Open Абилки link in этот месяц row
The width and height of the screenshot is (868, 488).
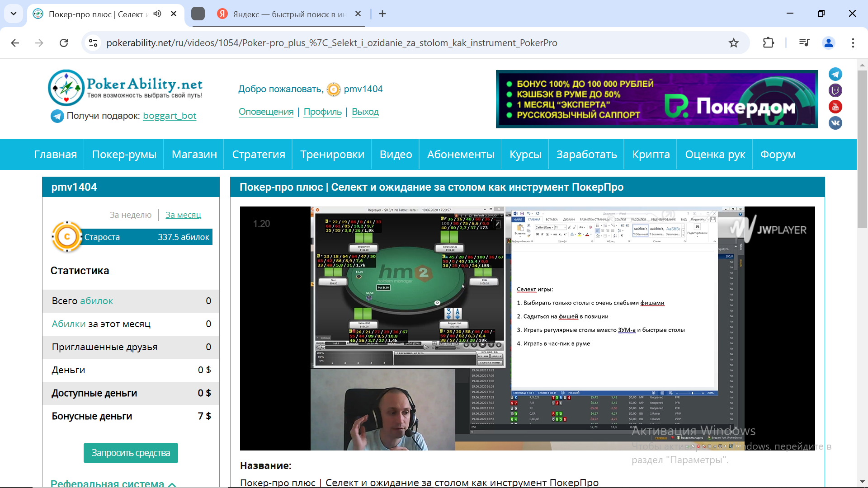pyautogui.click(x=69, y=324)
